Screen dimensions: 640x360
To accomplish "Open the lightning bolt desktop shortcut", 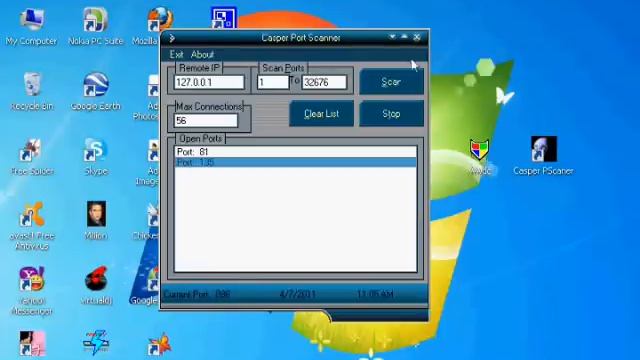I will pyautogui.click(x=96, y=343).
